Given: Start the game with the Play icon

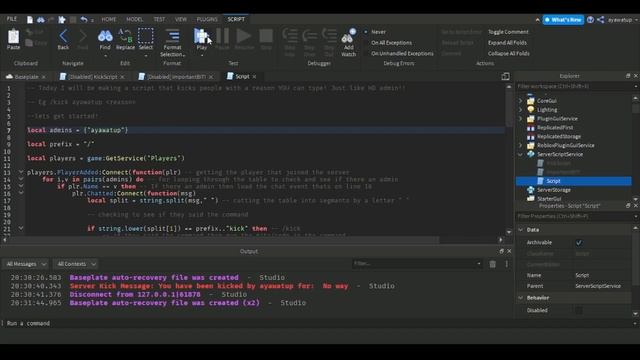Looking at the screenshot, I should click(x=201, y=36).
